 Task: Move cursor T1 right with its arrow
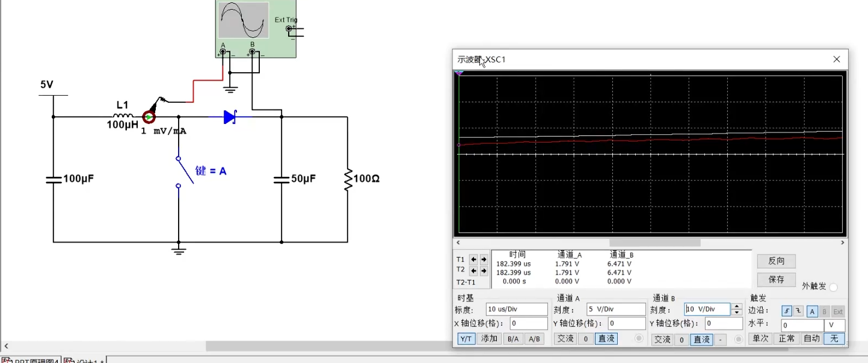click(x=484, y=259)
